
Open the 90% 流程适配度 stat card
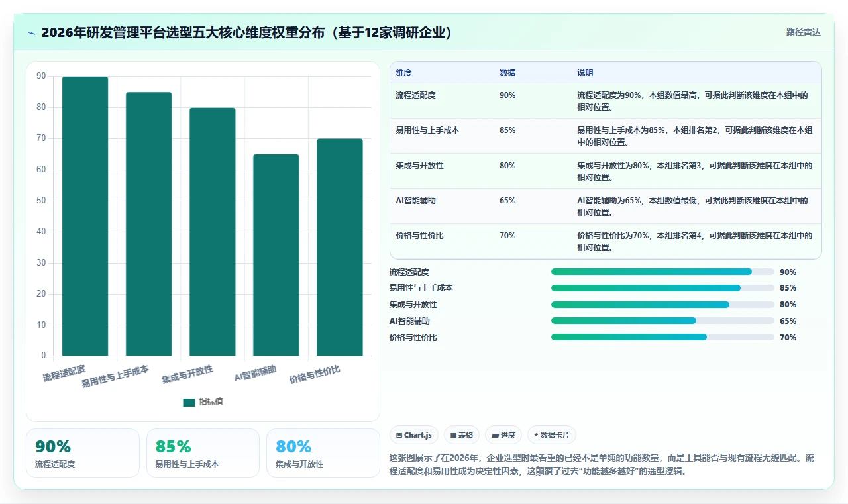(x=83, y=453)
